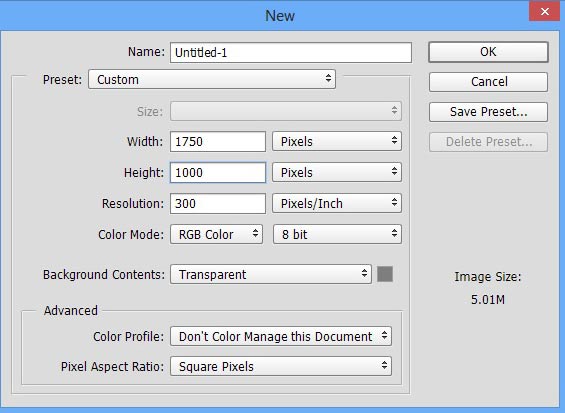
Task: Open the Color Profile dropdown
Action: 281,336
